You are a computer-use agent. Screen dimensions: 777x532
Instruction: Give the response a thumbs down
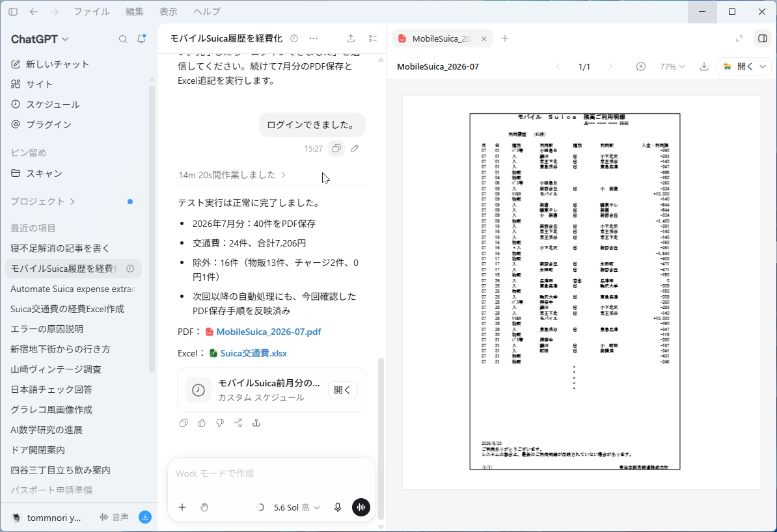click(x=220, y=423)
